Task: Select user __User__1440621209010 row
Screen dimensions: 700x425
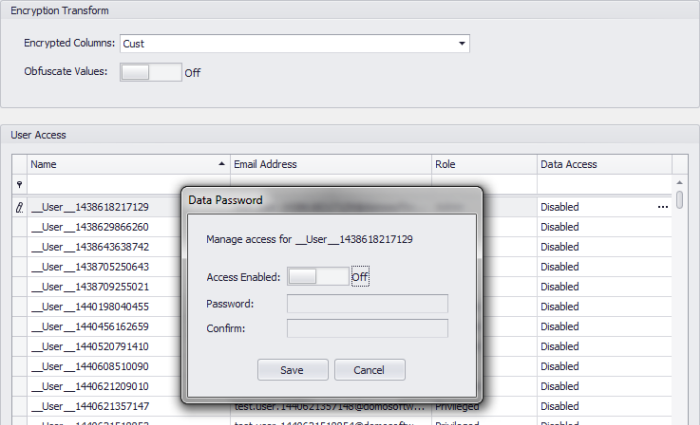Action: pos(342,386)
